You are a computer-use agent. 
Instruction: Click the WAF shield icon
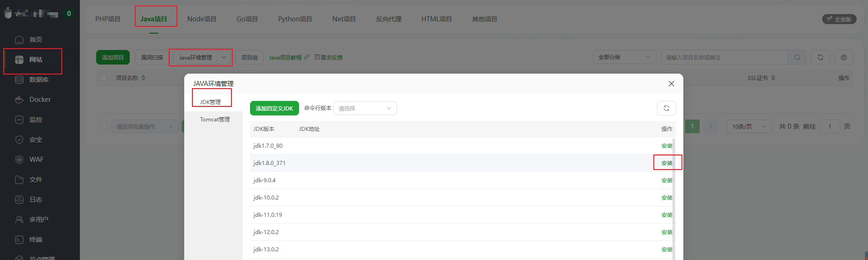click(19, 160)
